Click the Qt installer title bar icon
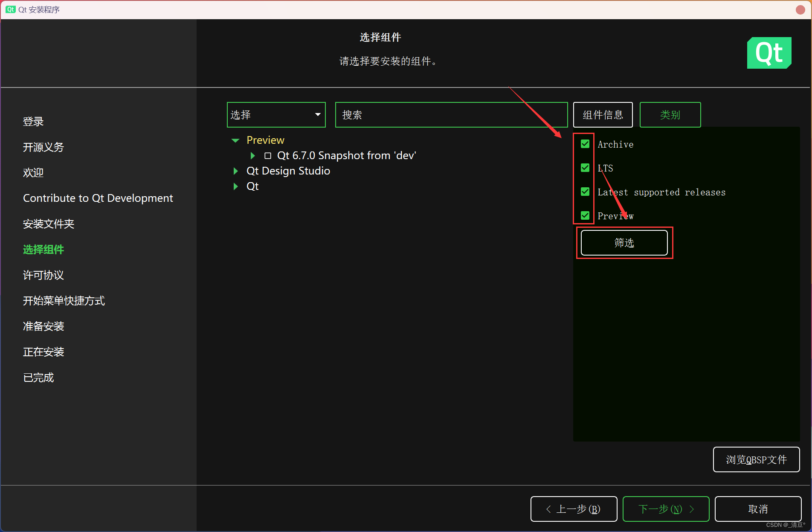 11,9
